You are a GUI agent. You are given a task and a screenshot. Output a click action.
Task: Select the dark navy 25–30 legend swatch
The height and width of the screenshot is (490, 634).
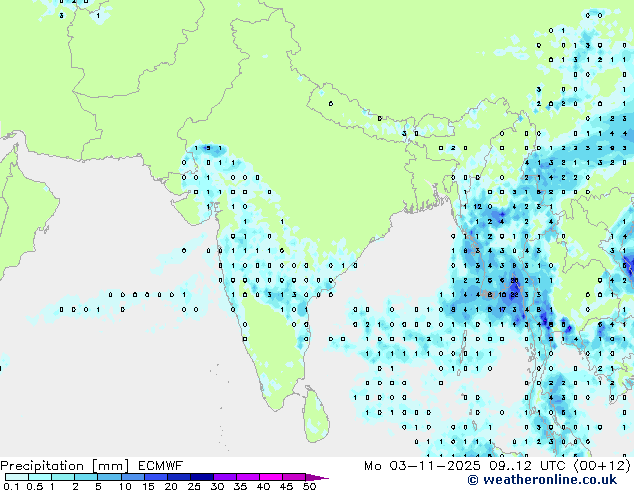tap(202, 477)
